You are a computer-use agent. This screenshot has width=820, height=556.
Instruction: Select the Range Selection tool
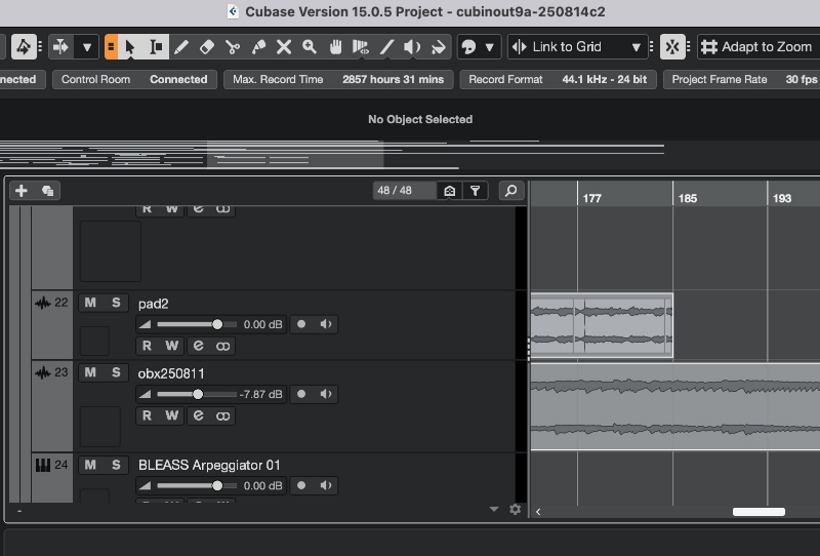tap(156, 47)
